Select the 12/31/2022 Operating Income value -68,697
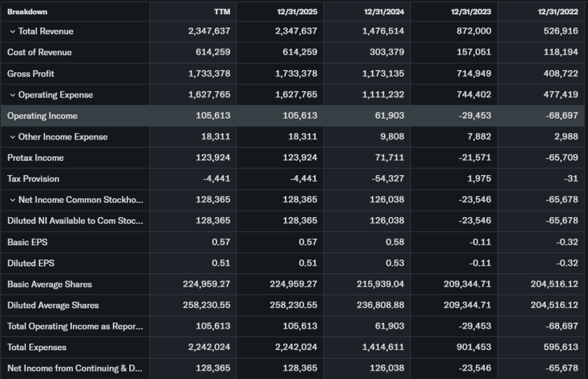The image size is (588, 379). pyautogui.click(x=562, y=116)
